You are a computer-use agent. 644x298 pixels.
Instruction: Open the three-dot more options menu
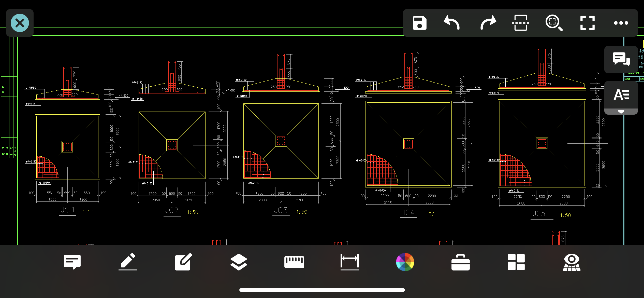click(x=621, y=23)
